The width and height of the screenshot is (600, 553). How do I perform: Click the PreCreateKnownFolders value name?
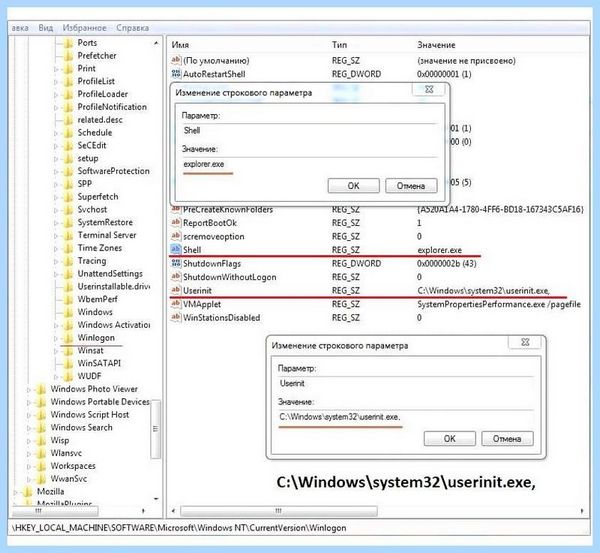tap(228, 210)
